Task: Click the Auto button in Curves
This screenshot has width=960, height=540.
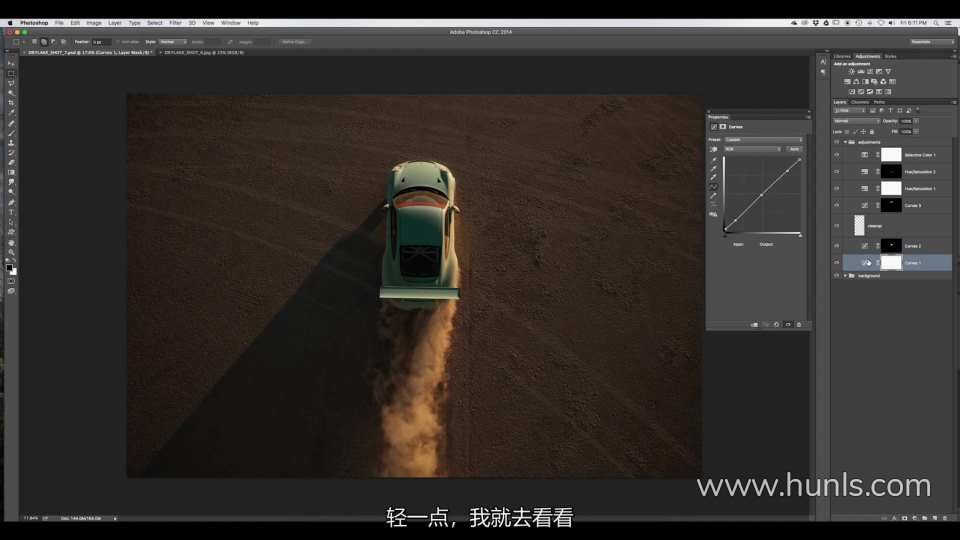Action: [794, 149]
